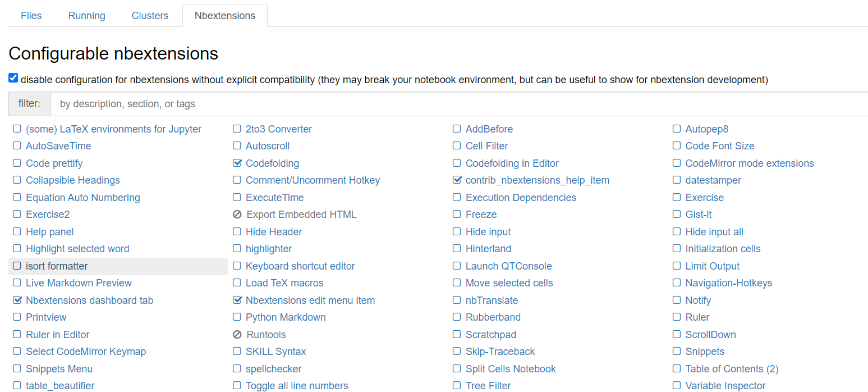868x392 pixels.
Task: Click the forbidden icon next to Runtools
Action: (x=237, y=335)
